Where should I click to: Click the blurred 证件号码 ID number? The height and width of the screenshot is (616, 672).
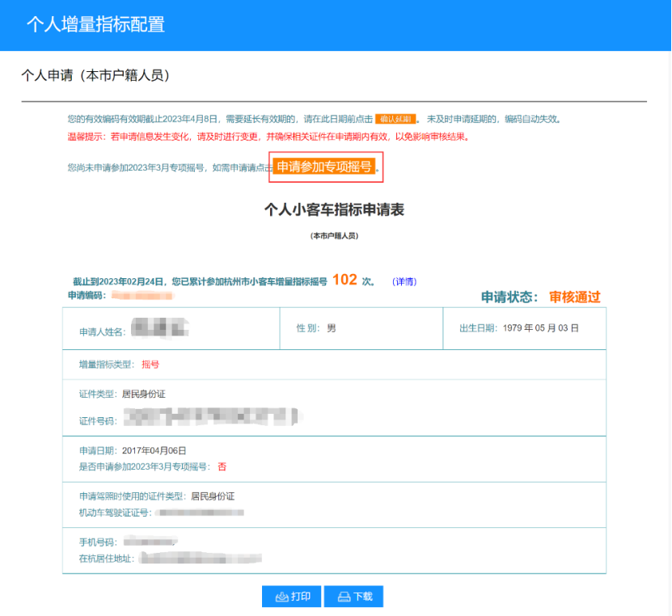[x=213, y=417]
